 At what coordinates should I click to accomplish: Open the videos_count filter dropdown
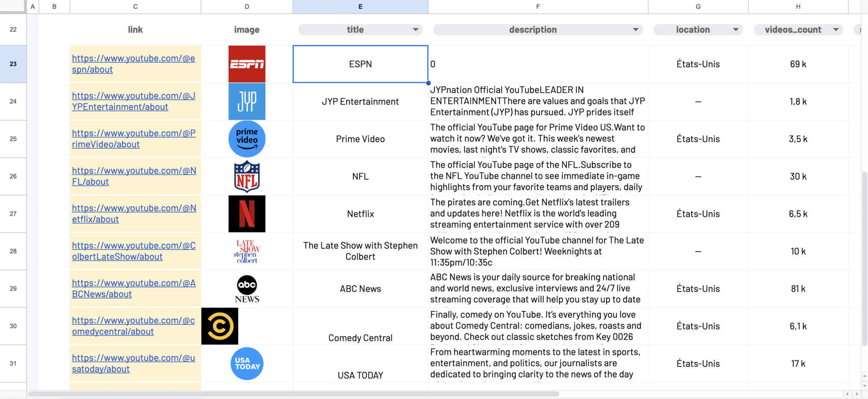pos(836,30)
